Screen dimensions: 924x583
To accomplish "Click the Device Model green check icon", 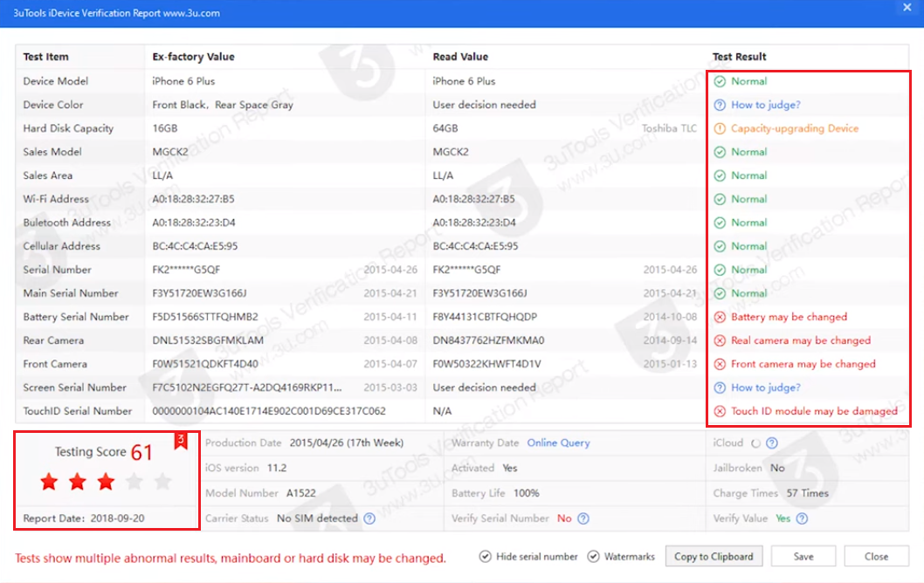I will point(720,81).
